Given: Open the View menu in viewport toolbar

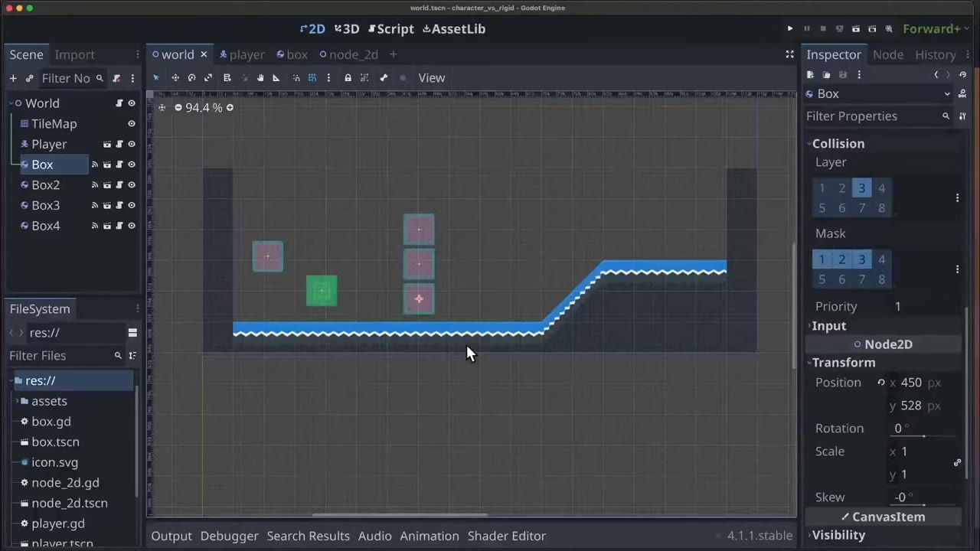Looking at the screenshot, I should [432, 78].
